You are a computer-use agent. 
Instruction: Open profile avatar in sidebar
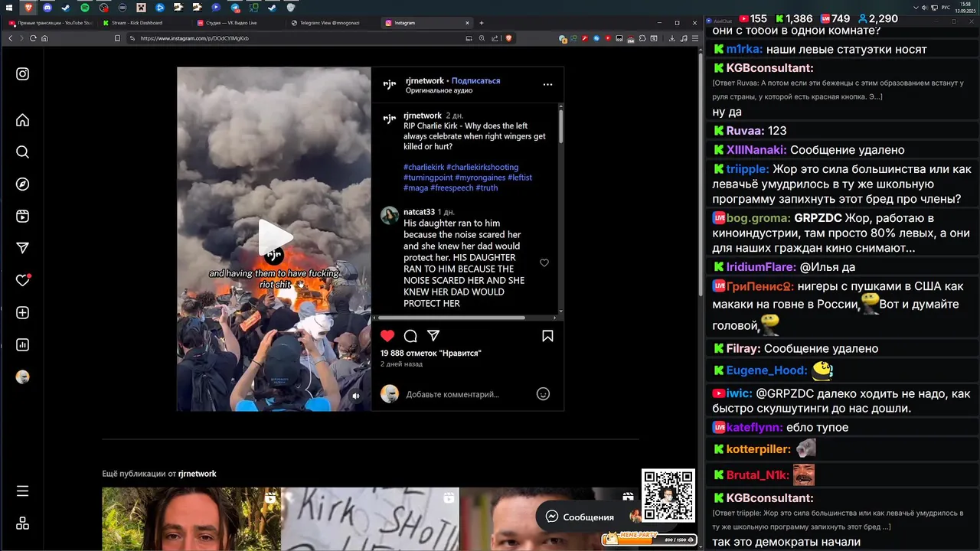click(22, 377)
